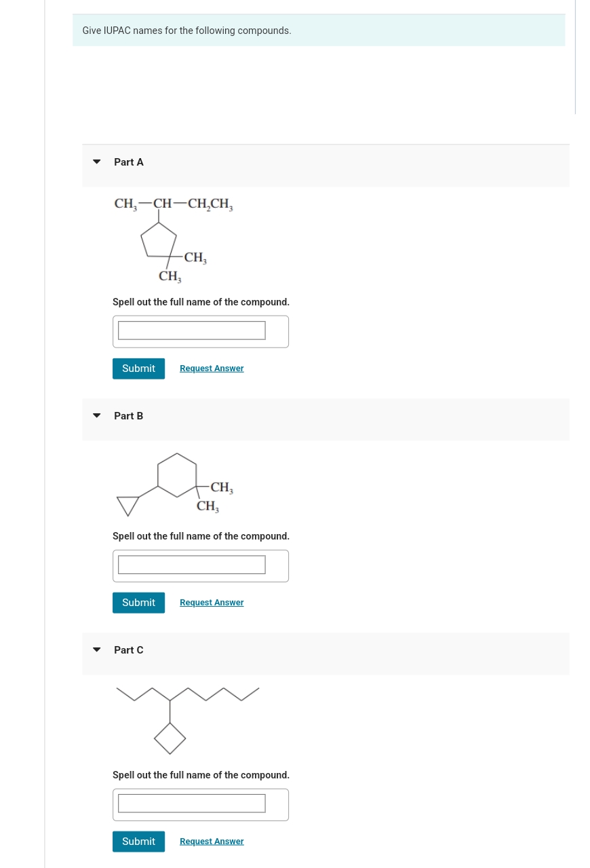
Task: Select the cyclohexane structure image in Part B
Action: pos(174,485)
